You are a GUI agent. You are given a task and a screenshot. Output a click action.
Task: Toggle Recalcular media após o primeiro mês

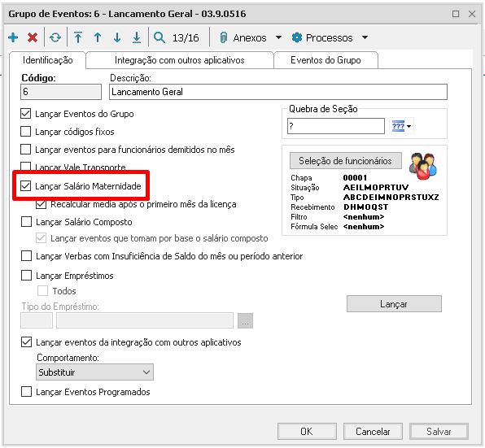tap(42, 204)
